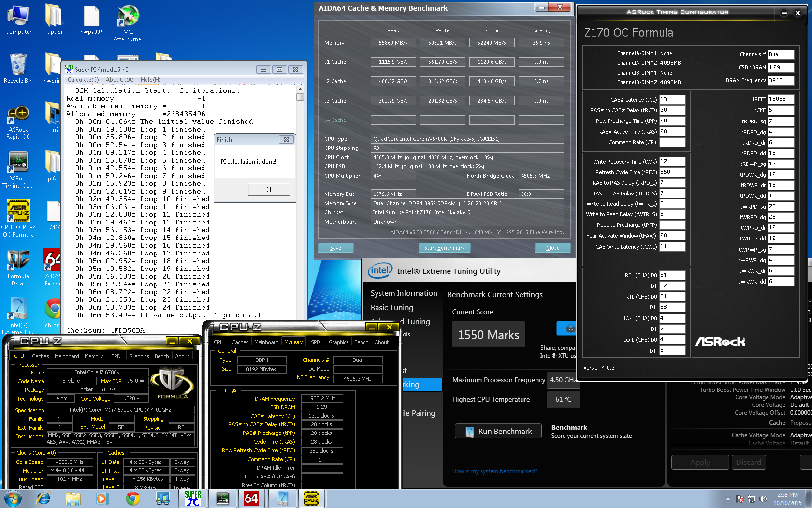Click Start Benchmark in AIDA64
This screenshot has height=508, width=812.
(x=444, y=248)
